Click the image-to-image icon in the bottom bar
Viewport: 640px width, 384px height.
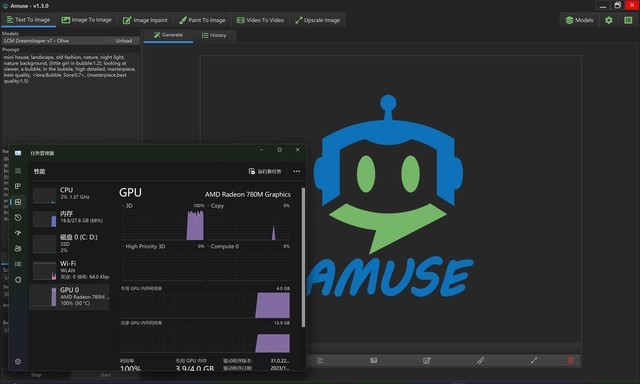point(373,360)
